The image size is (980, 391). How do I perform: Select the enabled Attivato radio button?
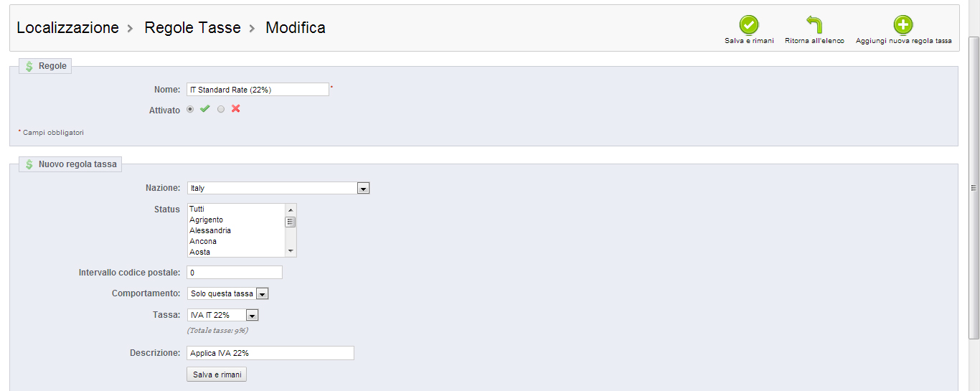pyautogui.click(x=190, y=109)
